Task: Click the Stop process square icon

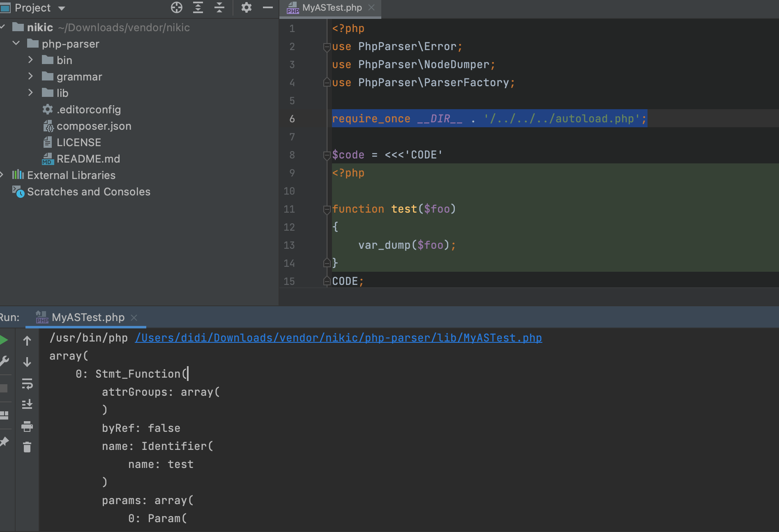Action: click(4, 388)
